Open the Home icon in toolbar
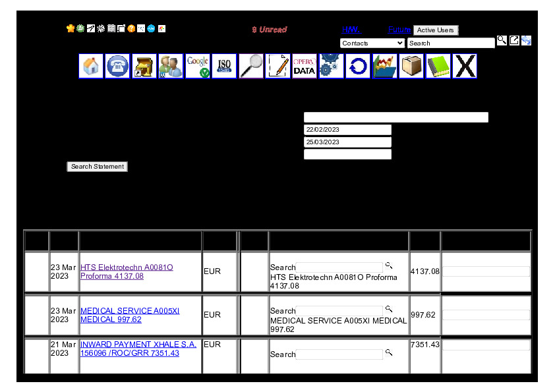Screen dimensions: 555x392 (91, 67)
